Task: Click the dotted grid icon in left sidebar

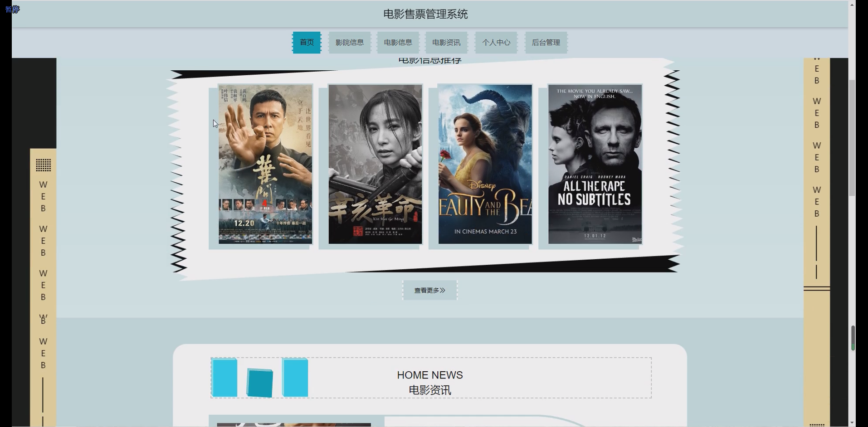Action: [44, 165]
